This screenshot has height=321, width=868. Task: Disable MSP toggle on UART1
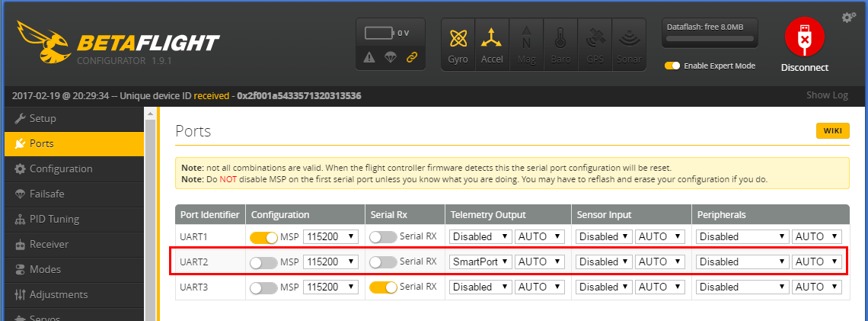coord(263,237)
